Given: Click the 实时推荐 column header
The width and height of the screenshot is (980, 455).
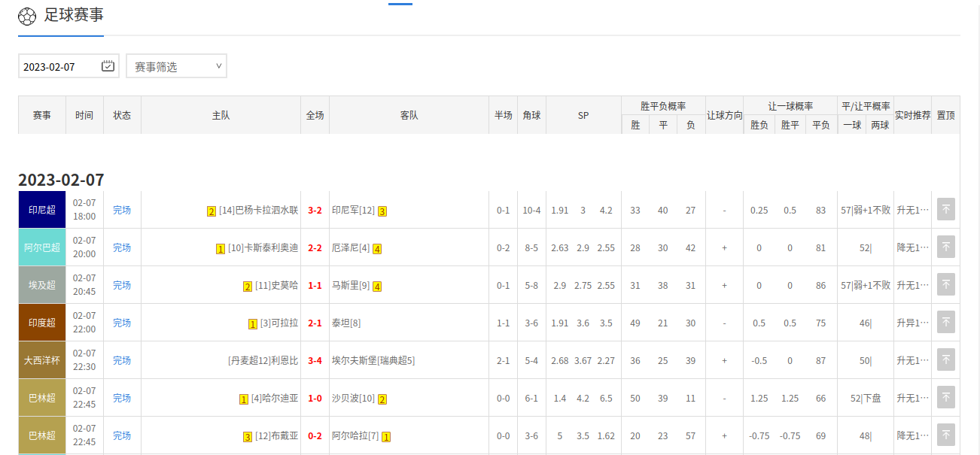Looking at the screenshot, I should pos(912,115).
